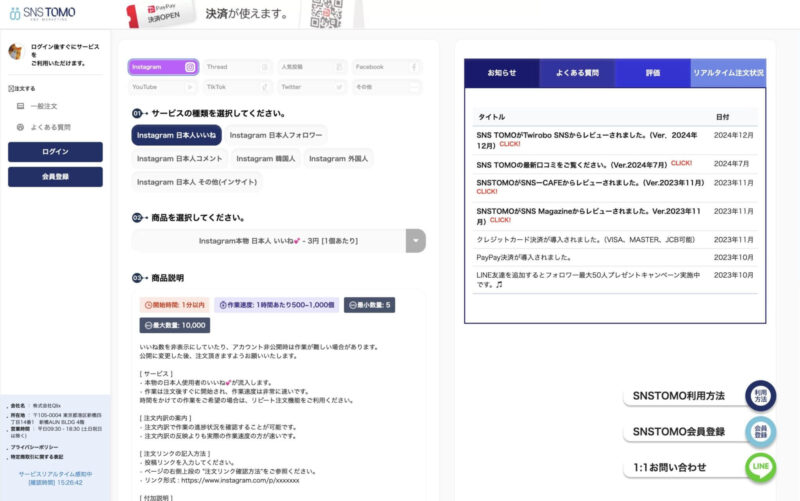This screenshot has width=800, height=501.
Task: Open the PayPay決済 notice
Action: (x=524, y=257)
